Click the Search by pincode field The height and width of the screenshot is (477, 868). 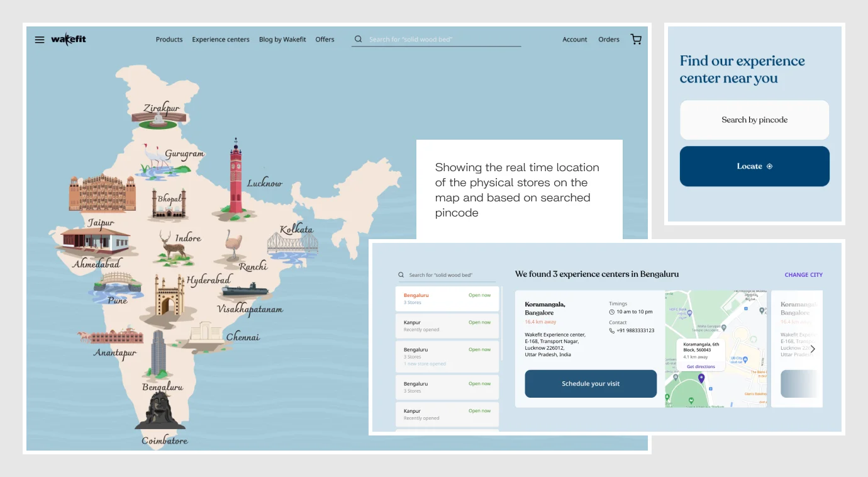tap(754, 120)
